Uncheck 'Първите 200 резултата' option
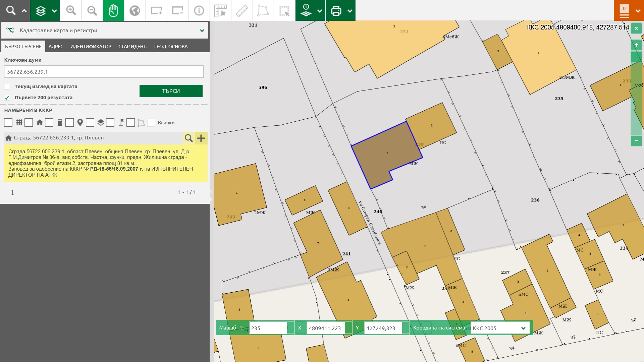Screen dimensions: 644x362 coord(7,98)
